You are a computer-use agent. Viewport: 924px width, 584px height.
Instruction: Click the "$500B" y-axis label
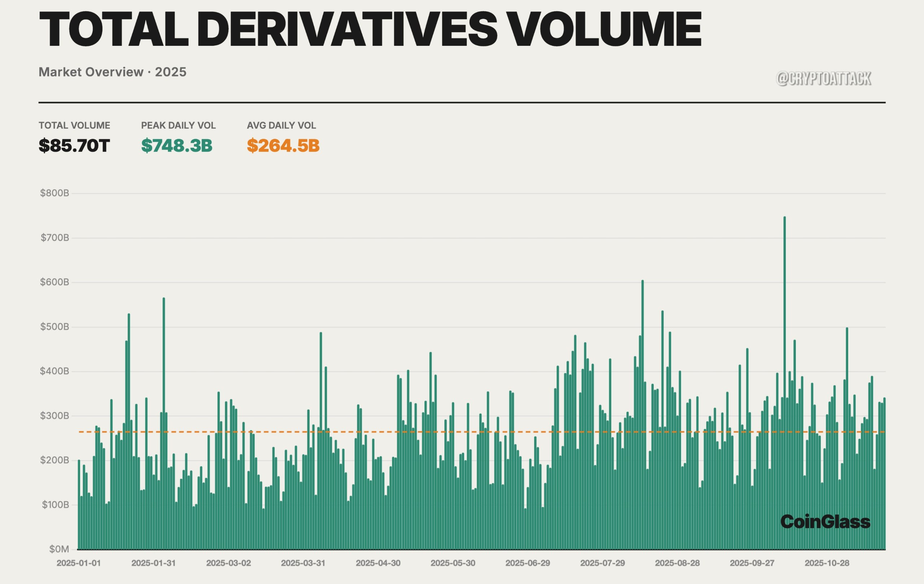click(55, 327)
